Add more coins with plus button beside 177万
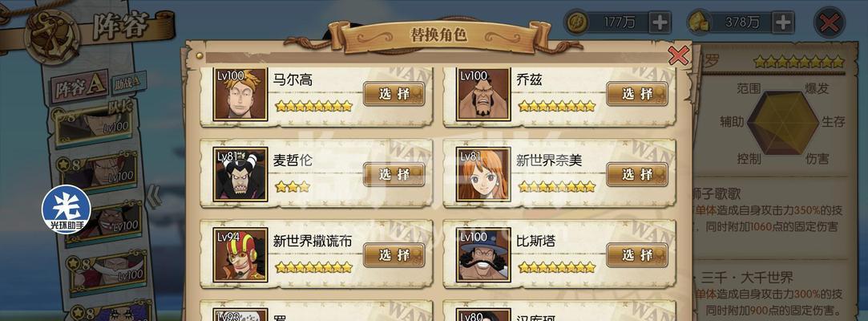Viewport: 868px width, 321px height. 660,22
